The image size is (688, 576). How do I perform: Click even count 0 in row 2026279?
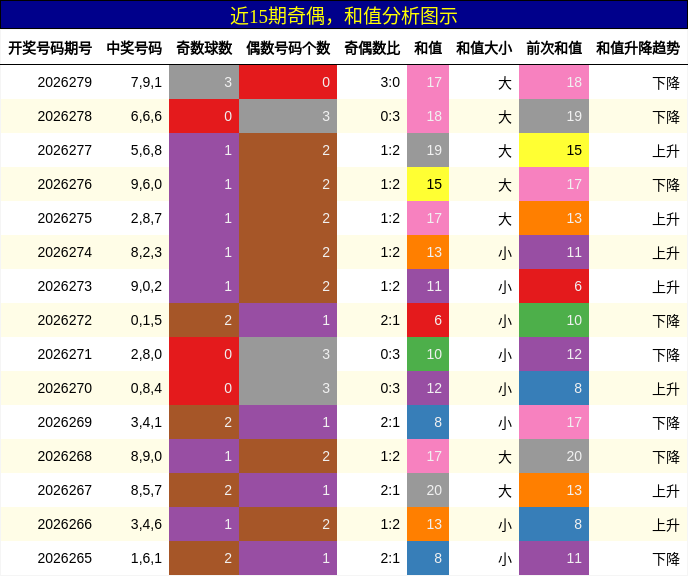288,82
